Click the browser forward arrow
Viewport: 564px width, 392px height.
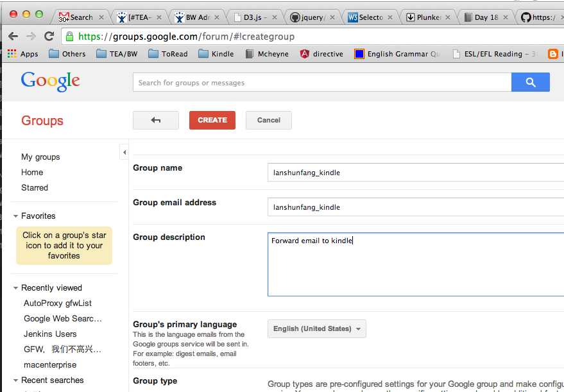pyautogui.click(x=31, y=36)
